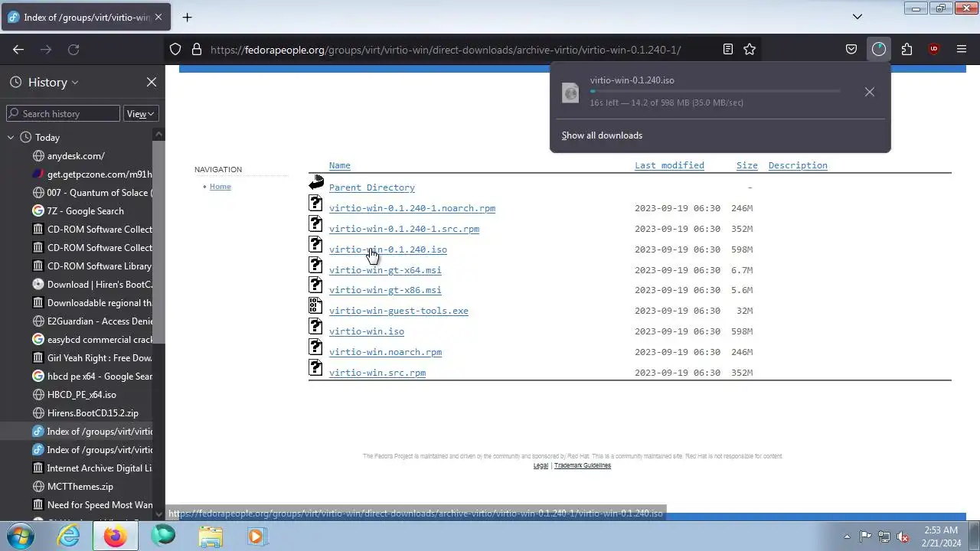Open the uBlock Origin extension icon

pyautogui.click(x=933, y=49)
